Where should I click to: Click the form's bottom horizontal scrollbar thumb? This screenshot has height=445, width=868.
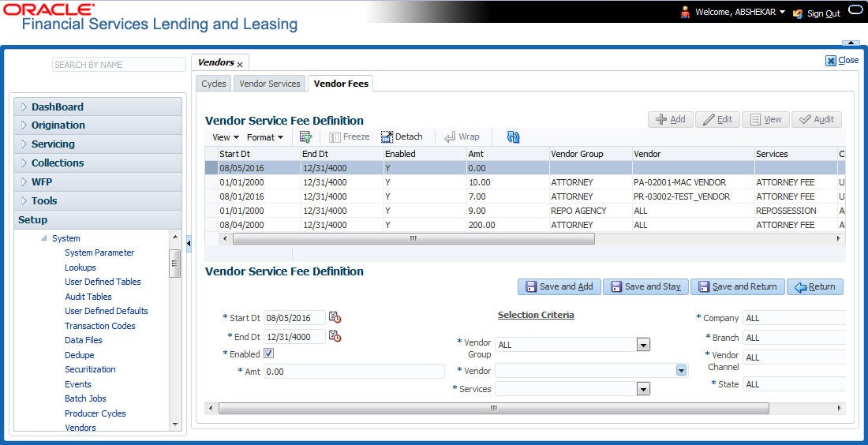coord(493,408)
